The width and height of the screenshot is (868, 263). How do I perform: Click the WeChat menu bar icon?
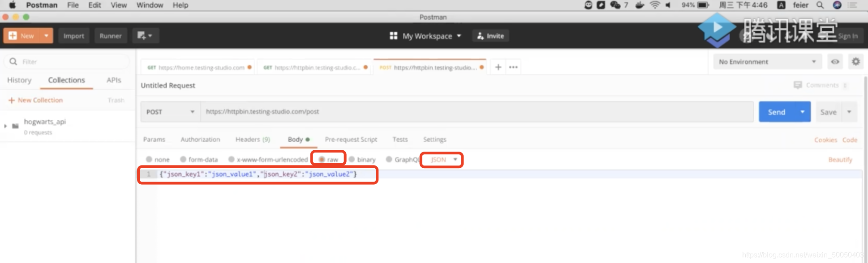[x=615, y=5]
